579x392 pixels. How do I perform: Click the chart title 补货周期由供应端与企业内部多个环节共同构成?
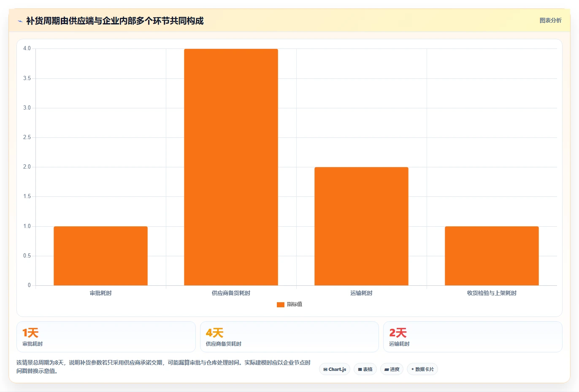tap(115, 21)
